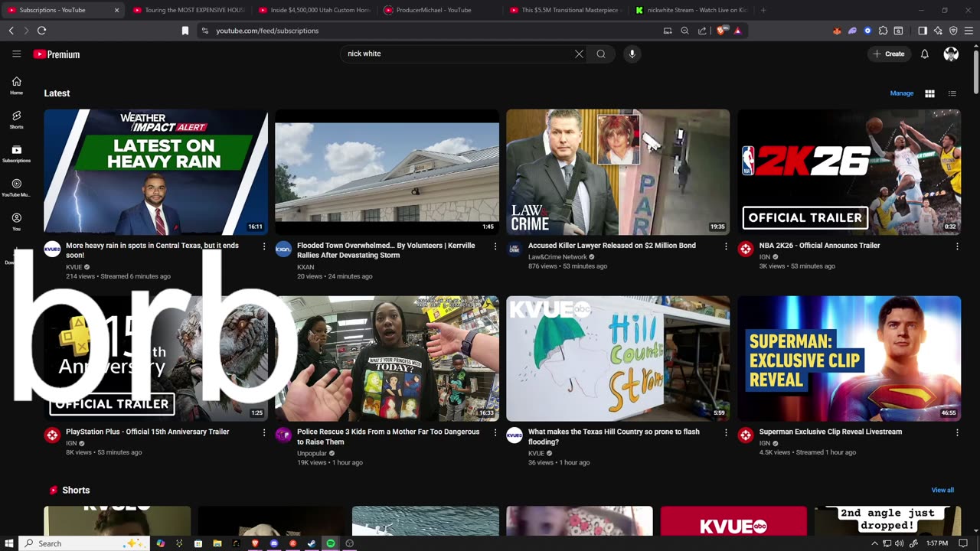The image size is (980, 551).
Task: Open Home in the YouTube sidebar
Action: (x=16, y=85)
